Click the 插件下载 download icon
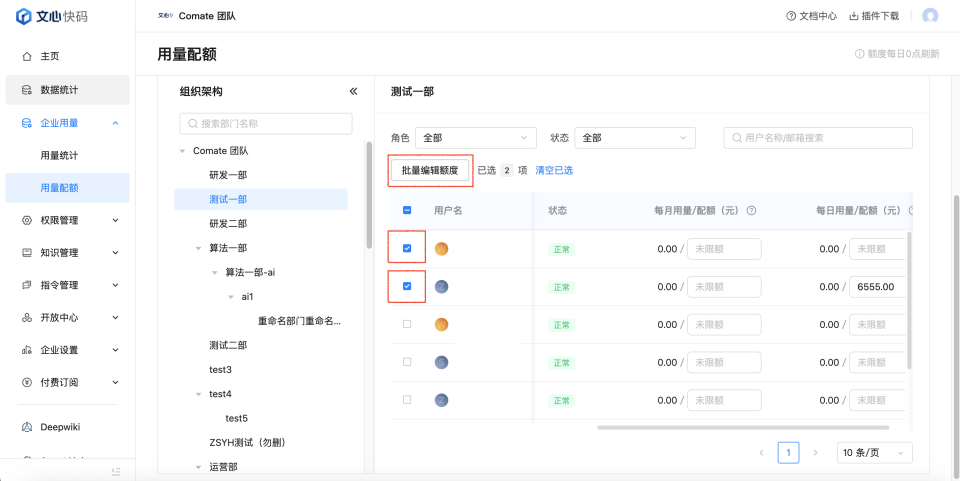Image resolution: width=960 pixels, height=481 pixels. (x=854, y=16)
